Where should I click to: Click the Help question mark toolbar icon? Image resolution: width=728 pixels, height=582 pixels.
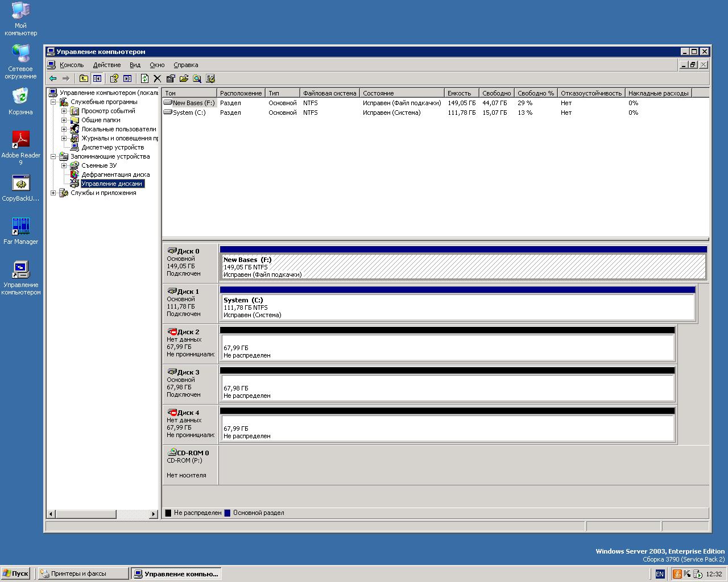click(x=114, y=78)
